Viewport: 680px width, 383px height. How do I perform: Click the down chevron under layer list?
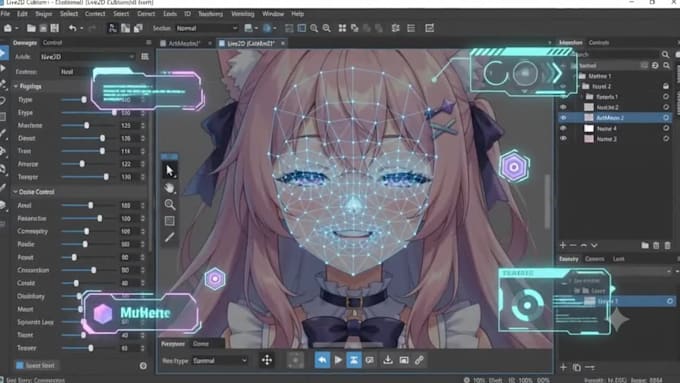(594, 246)
